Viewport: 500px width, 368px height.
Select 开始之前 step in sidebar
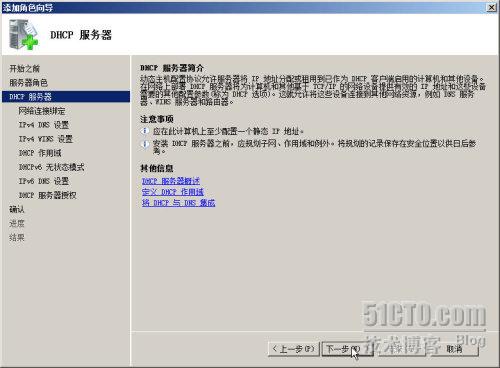24,69
